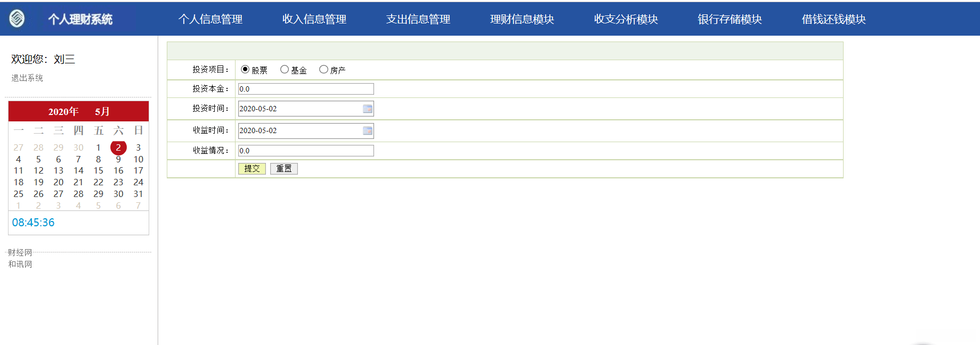The image size is (980, 345).
Task: Select day 20 in the calendar
Action: [x=59, y=182]
